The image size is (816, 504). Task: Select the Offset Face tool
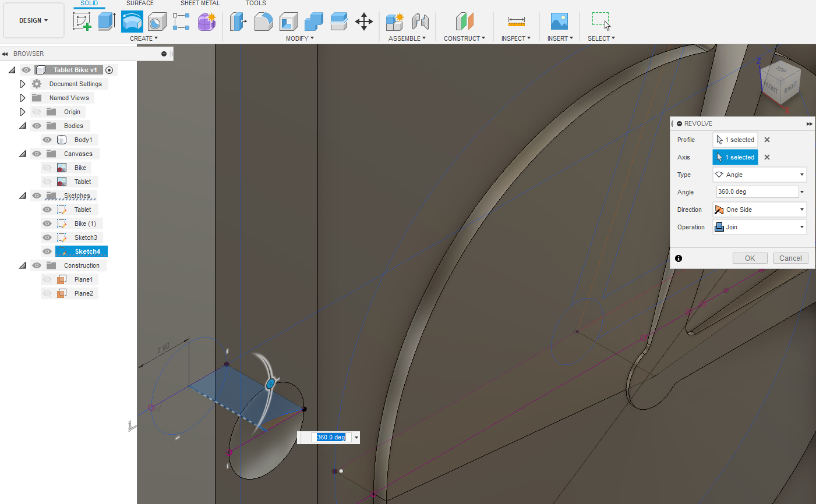pos(338,22)
